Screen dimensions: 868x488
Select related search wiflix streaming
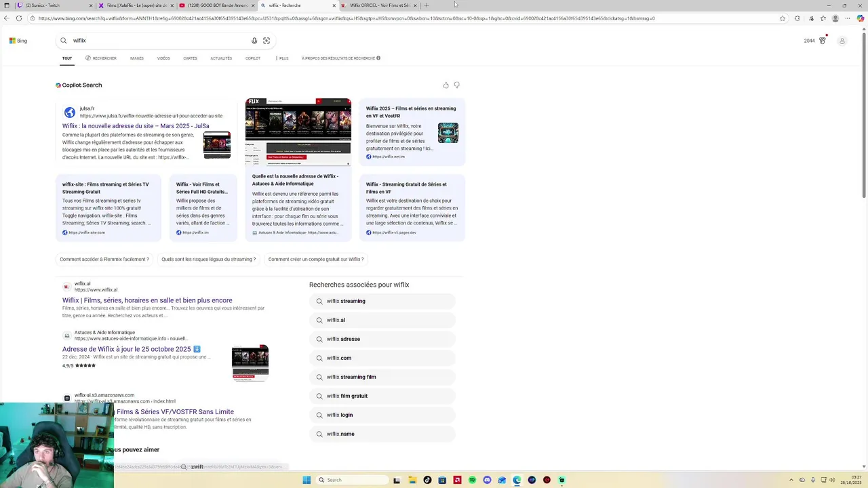click(382, 301)
